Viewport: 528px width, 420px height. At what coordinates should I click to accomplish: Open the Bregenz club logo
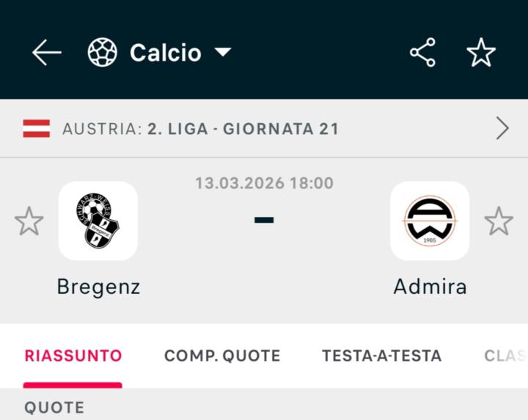click(x=98, y=221)
